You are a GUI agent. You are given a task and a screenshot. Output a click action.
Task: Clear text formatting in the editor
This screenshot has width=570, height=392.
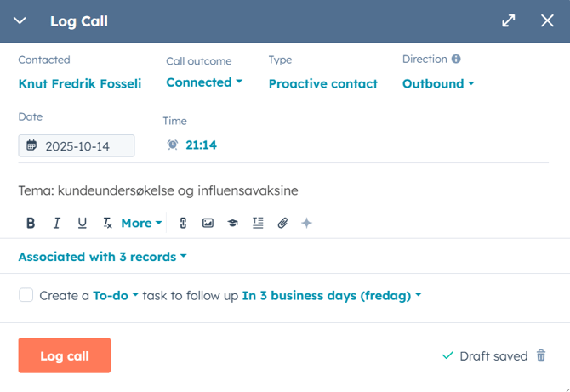coord(107,223)
